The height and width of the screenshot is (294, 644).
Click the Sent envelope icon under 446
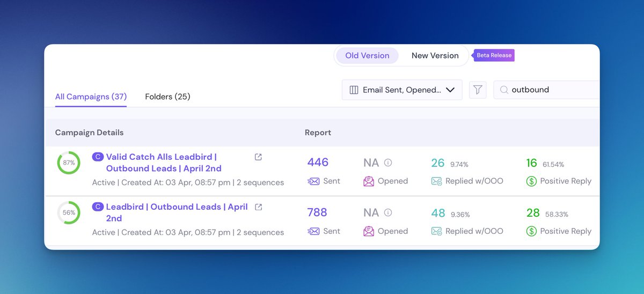point(313,181)
